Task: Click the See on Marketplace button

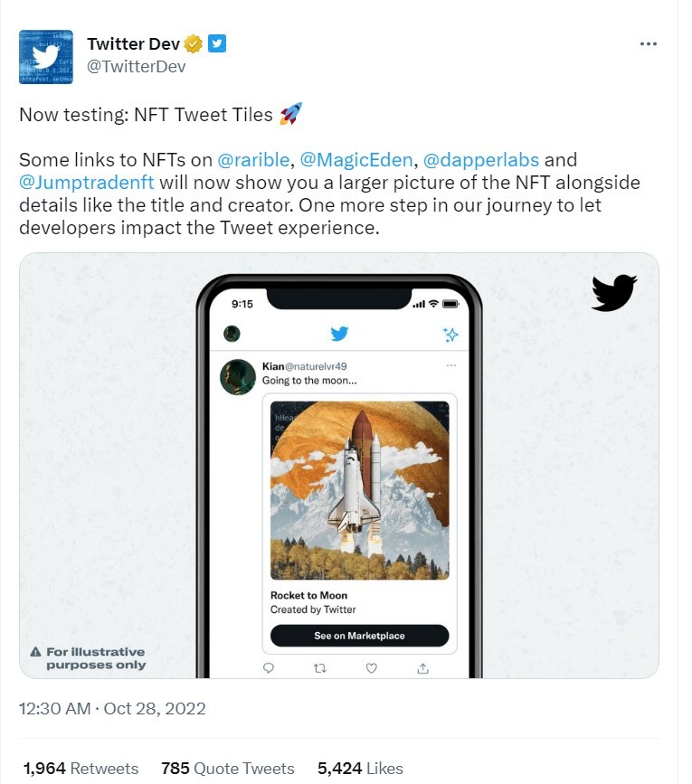Action: coord(359,636)
